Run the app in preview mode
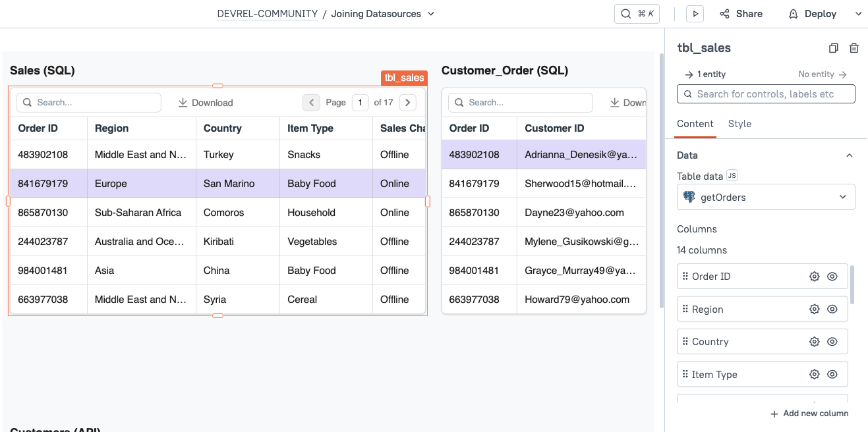Viewport: 868px width, 432px height. pyautogui.click(x=695, y=13)
